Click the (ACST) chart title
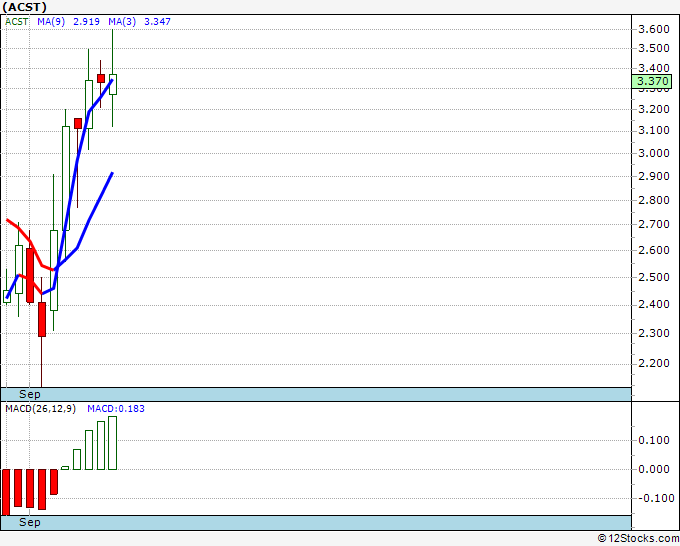 click(x=25, y=7)
